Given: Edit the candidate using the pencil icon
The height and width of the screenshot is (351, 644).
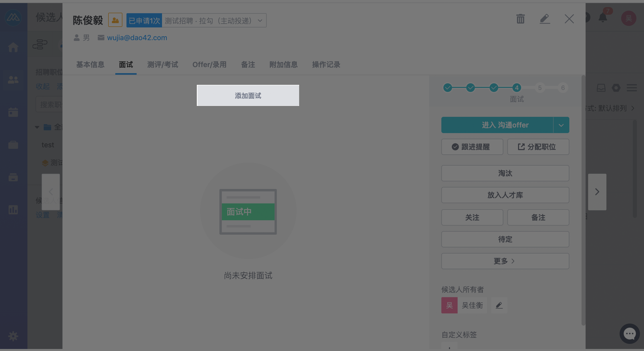Looking at the screenshot, I should [x=545, y=19].
